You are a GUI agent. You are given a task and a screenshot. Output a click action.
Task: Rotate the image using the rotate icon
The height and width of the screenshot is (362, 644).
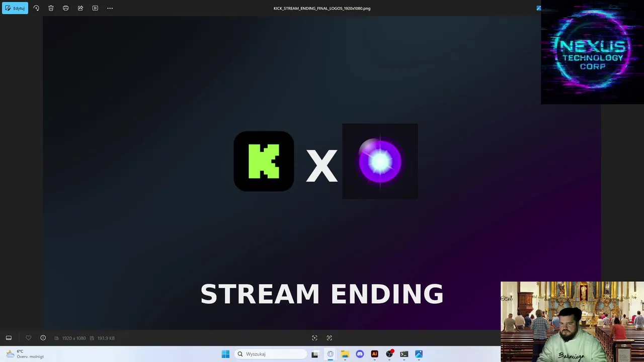click(36, 8)
